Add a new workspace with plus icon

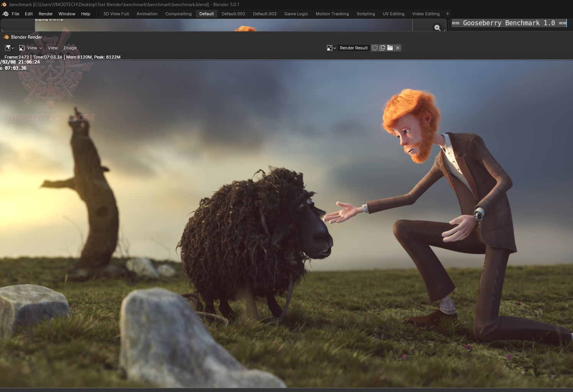click(448, 14)
